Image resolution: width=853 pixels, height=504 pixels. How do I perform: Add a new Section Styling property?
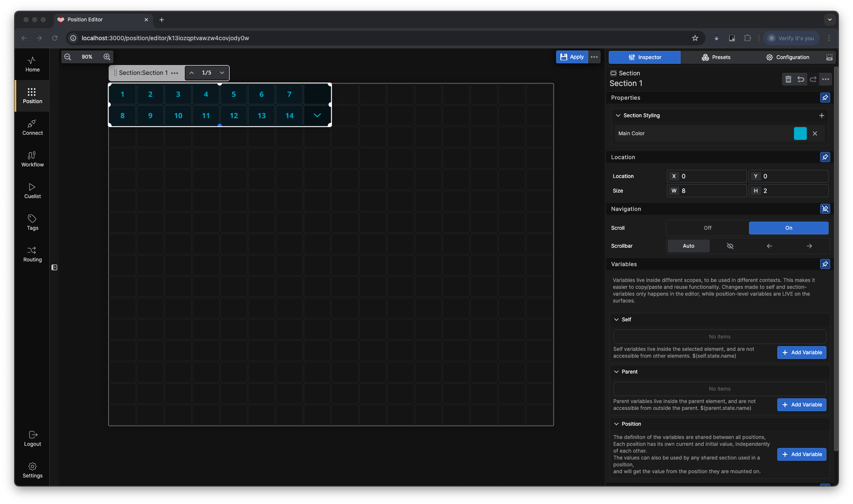point(821,116)
